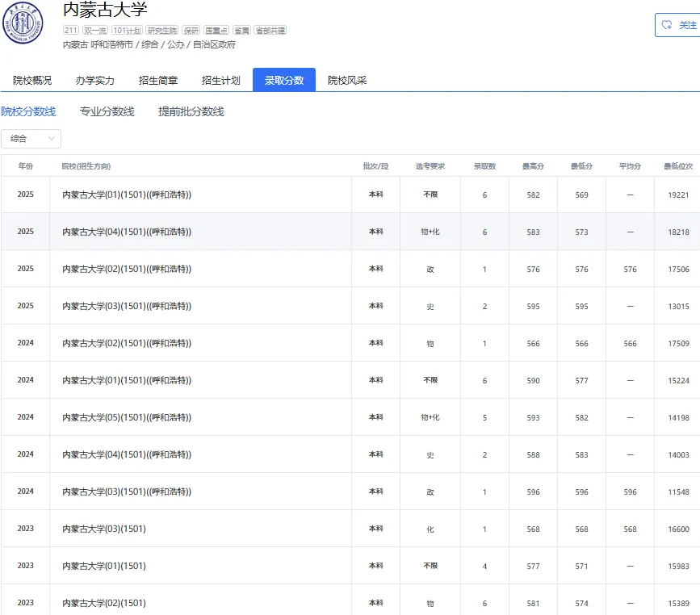This screenshot has width=700, height=615.
Task: Open the 招生简章 tab
Action: 158,81
